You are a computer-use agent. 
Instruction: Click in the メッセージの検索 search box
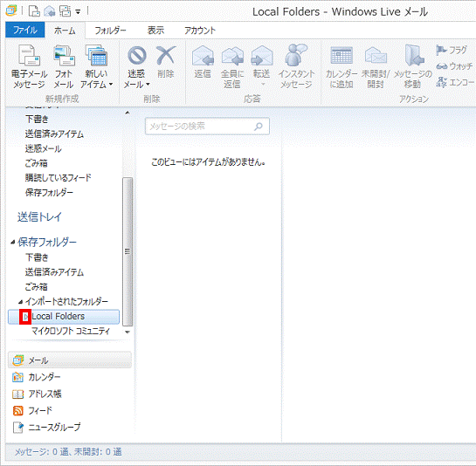click(x=207, y=127)
